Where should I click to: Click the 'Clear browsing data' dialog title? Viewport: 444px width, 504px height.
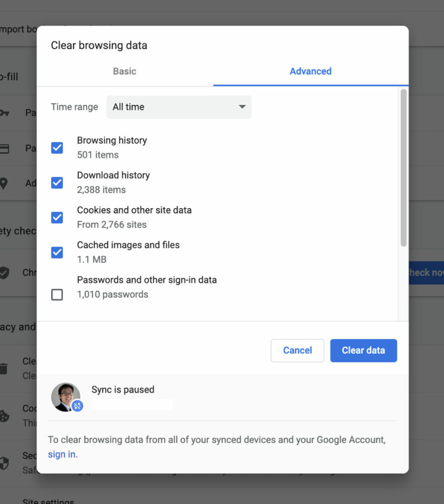click(99, 45)
